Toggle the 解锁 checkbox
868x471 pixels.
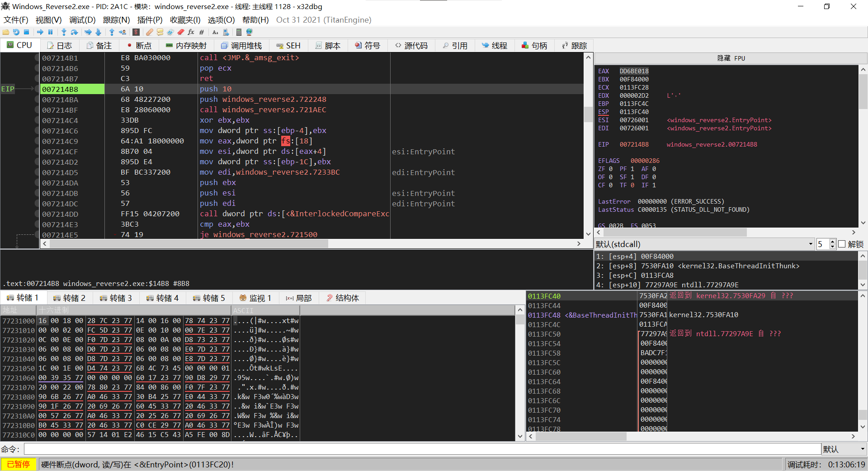(x=842, y=244)
